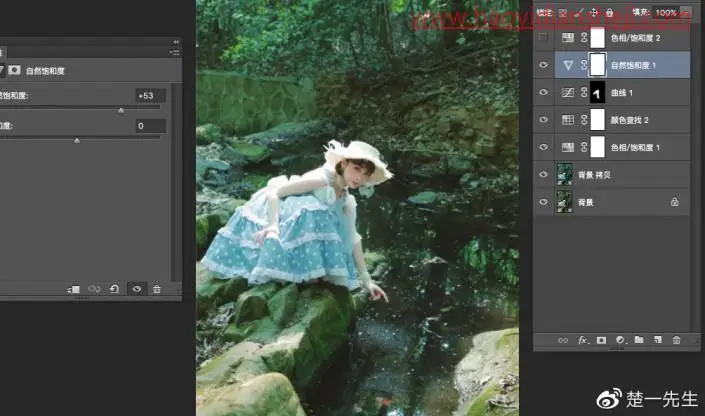Select the 色相/饱和度 2 layer name
This screenshot has width=705, height=416.
click(x=635, y=38)
